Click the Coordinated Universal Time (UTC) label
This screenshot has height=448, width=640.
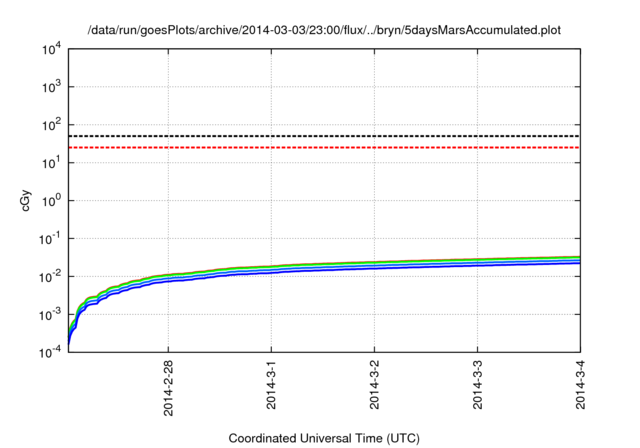point(324,438)
